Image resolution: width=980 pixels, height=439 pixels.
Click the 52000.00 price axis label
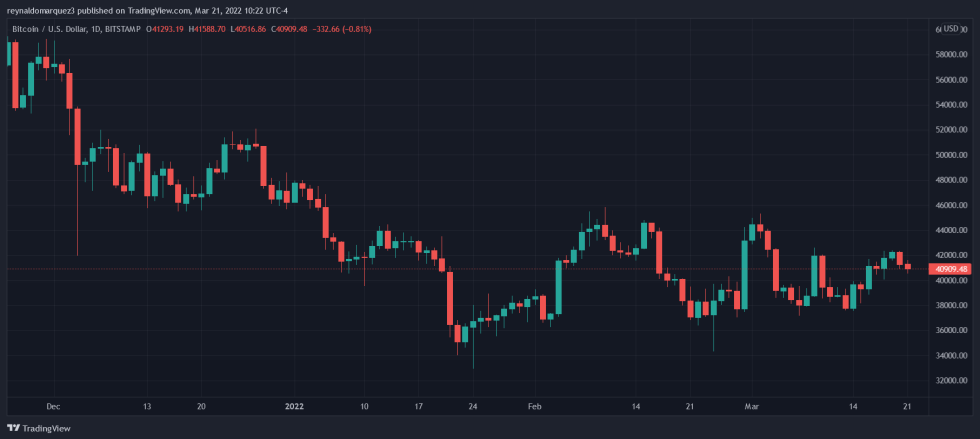click(952, 130)
